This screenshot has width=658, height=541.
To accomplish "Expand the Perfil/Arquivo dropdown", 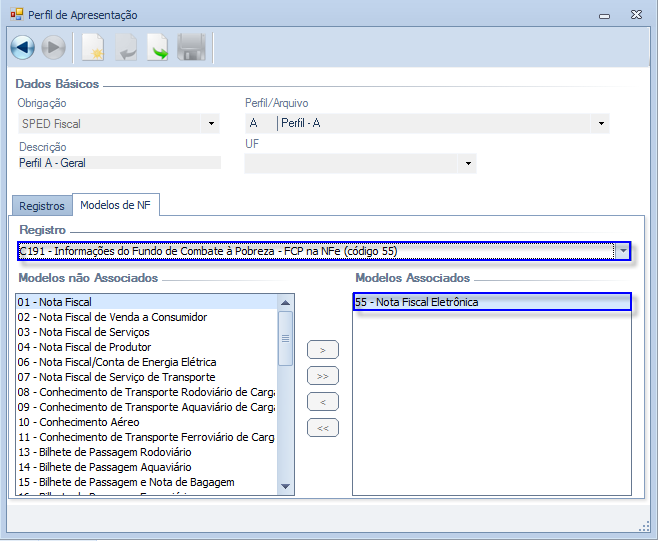I will pyautogui.click(x=601, y=124).
